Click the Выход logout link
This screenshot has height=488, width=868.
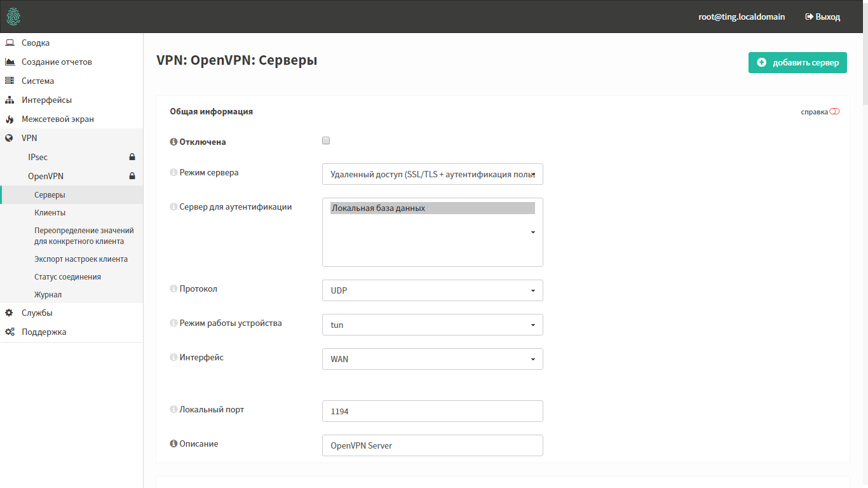pyautogui.click(x=822, y=17)
